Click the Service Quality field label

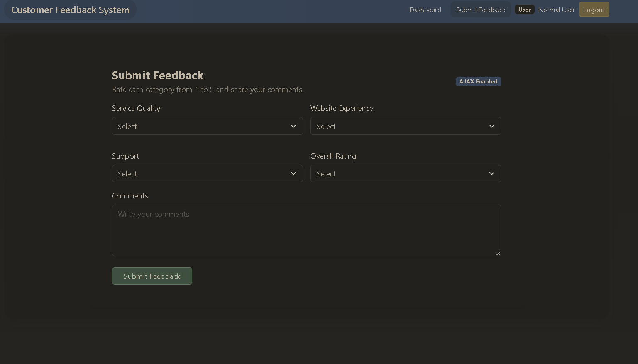coord(136,108)
